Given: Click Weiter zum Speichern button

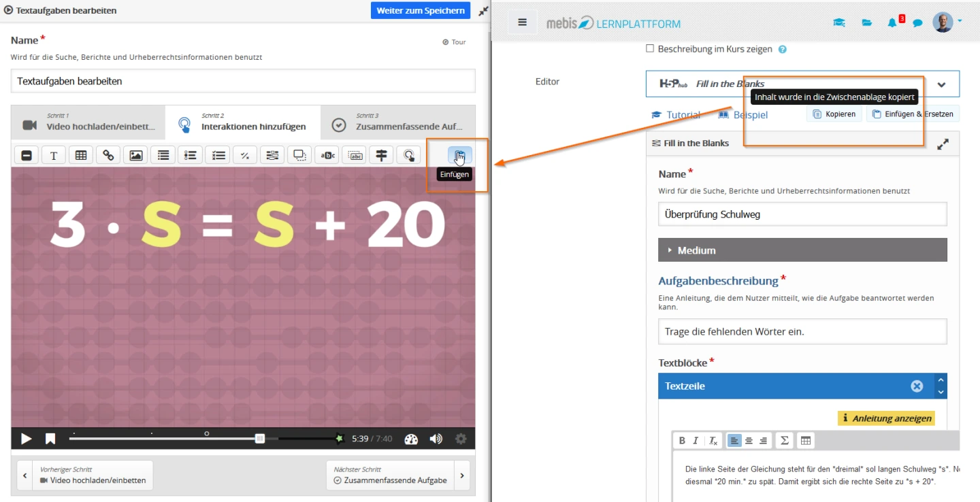Looking at the screenshot, I should (421, 10).
